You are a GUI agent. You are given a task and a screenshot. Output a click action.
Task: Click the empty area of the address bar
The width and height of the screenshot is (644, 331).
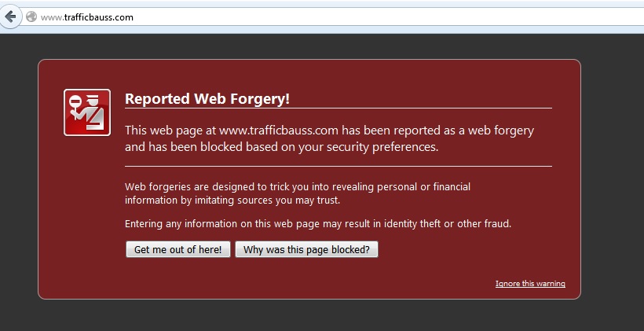[386, 17]
